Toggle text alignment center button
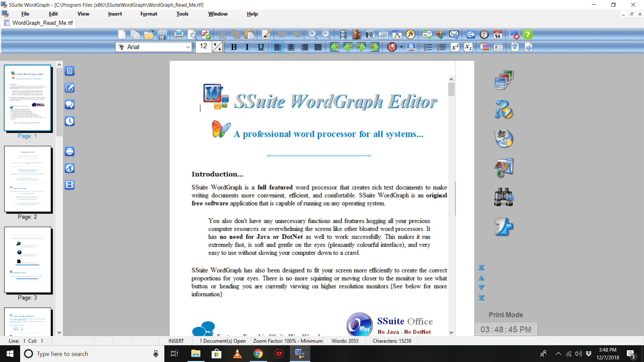This screenshot has height=362, width=644. 290,47
